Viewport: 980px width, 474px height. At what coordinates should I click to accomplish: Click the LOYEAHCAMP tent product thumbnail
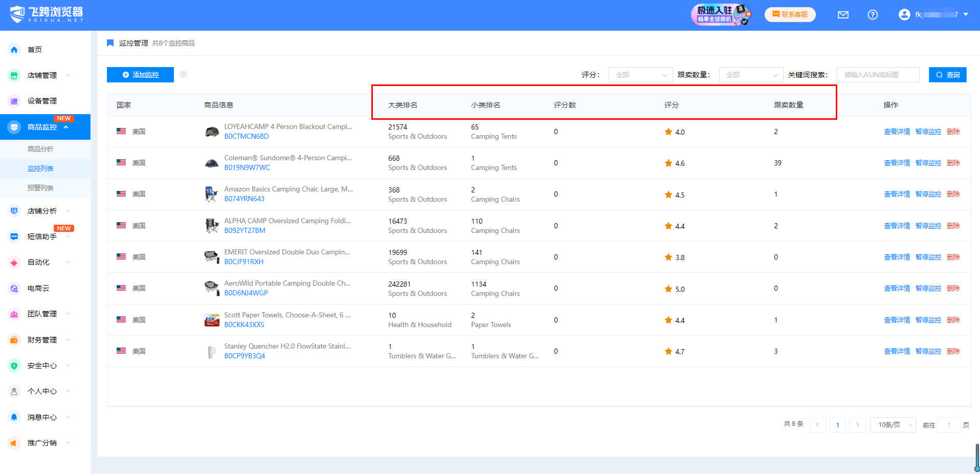tap(212, 132)
